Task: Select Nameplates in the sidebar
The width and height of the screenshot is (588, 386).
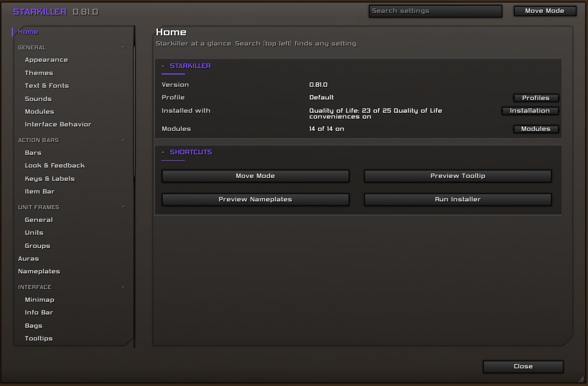Action: (39, 271)
